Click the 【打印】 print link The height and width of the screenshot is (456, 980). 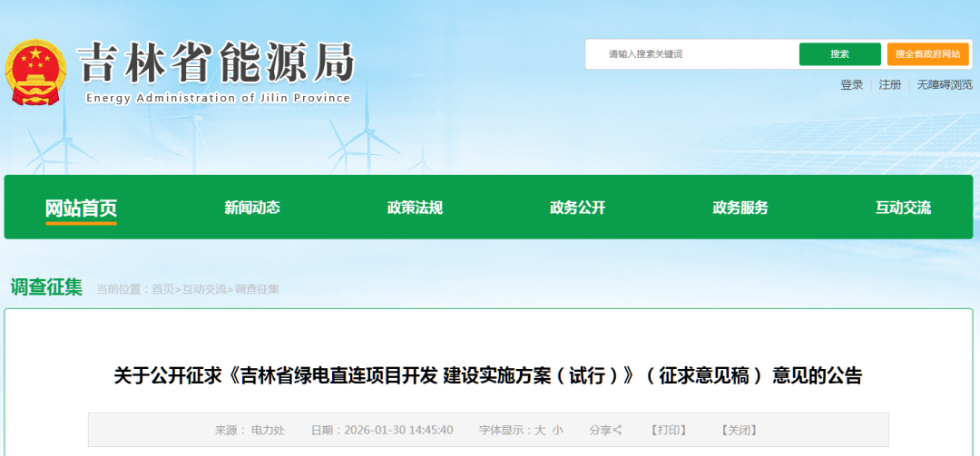coord(668,430)
